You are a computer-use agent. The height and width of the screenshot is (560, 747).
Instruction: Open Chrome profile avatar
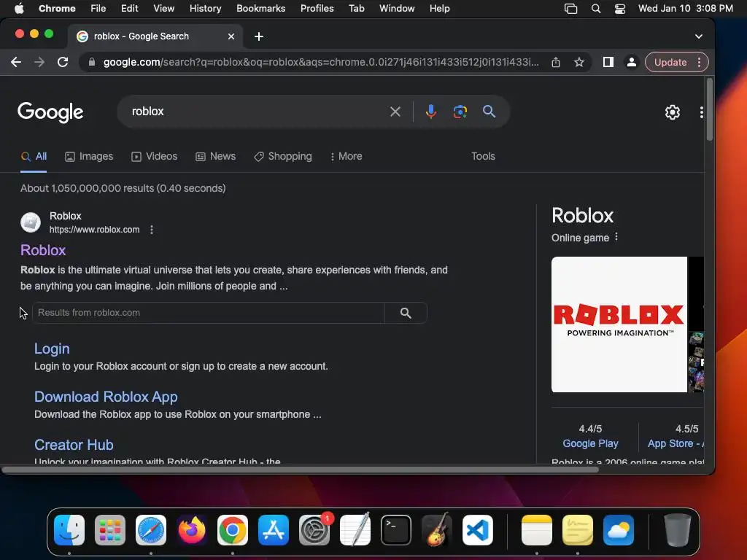(x=631, y=63)
